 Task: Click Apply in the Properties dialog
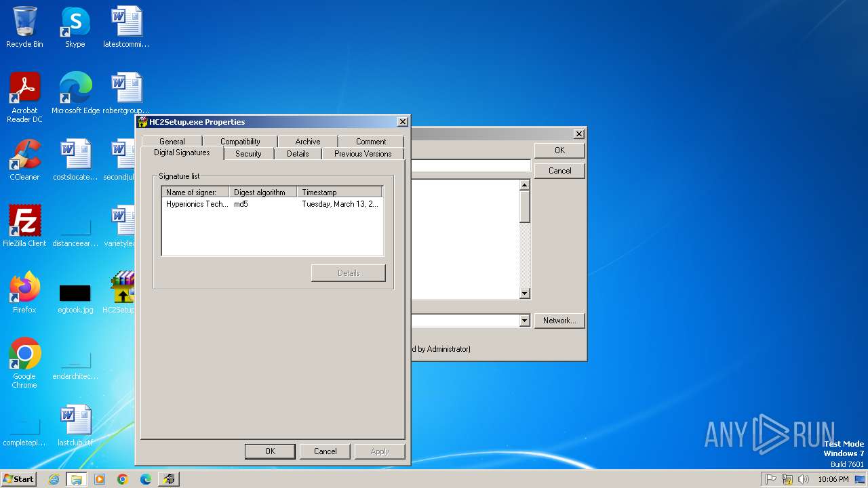tap(380, 451)
